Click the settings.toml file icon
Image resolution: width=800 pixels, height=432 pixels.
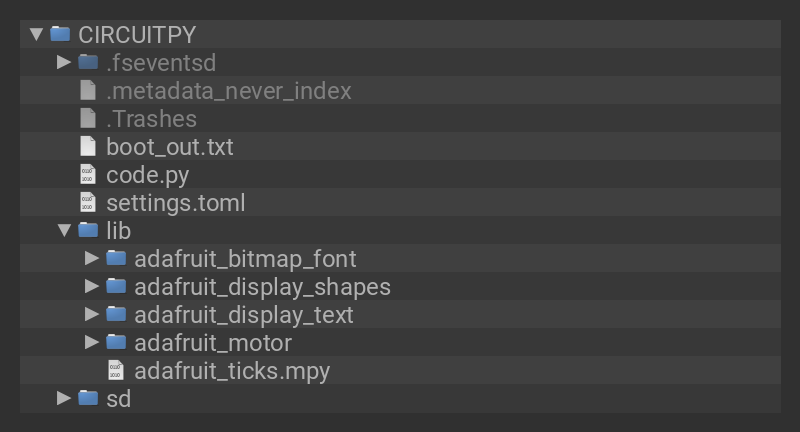point(88,202)
